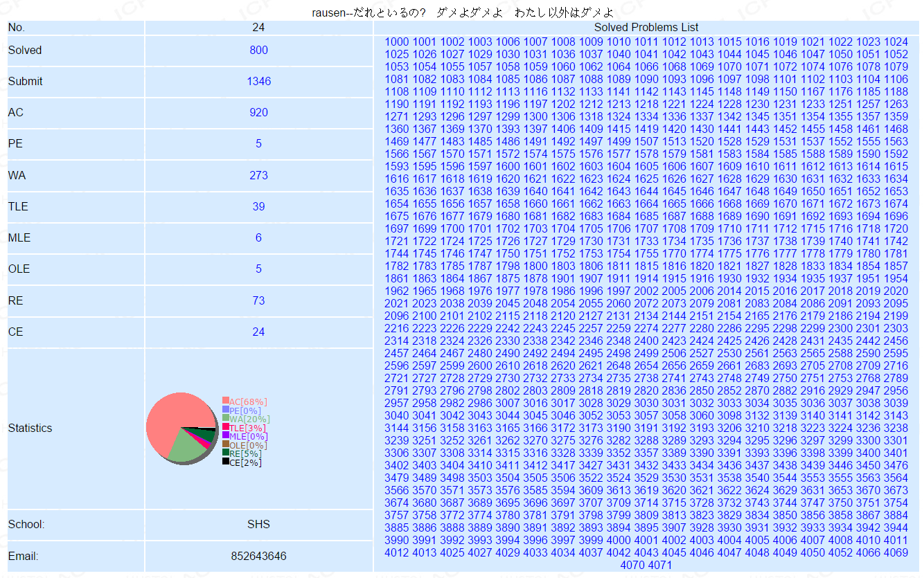Image resolution: width=924 pixels, height=578 pixels.
Task: Open solved problem 3144
Action: [397, 428]
